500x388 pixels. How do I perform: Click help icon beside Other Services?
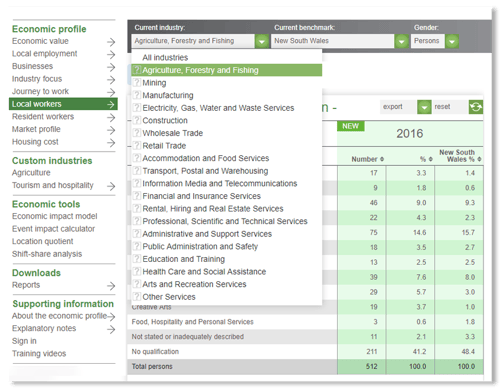137,296
